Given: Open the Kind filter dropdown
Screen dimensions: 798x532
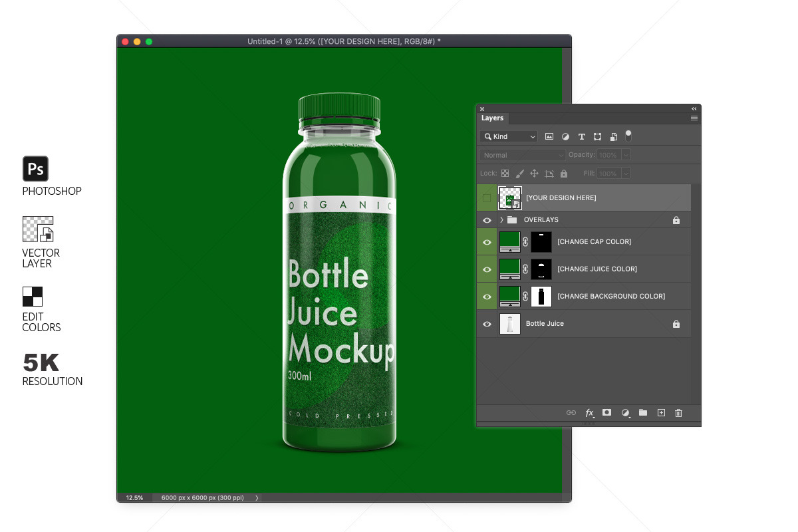Looking at the screenshot, I should pos(508,136).
